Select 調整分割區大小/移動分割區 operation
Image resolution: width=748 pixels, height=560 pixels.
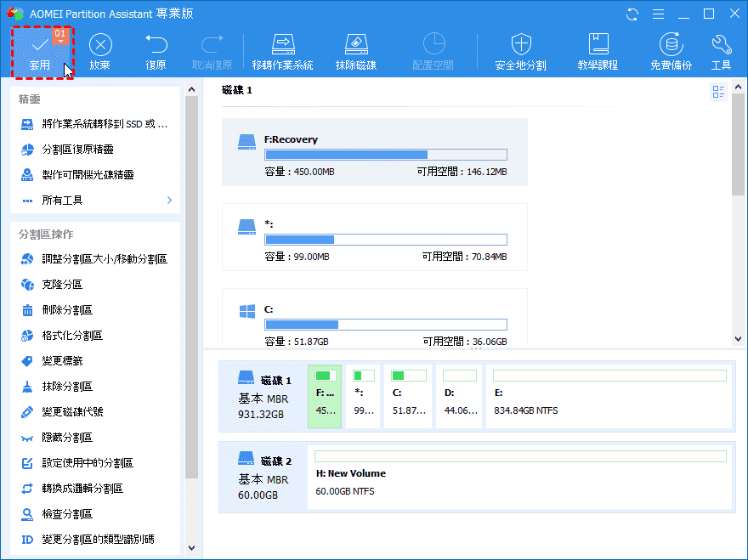click(x=94, y=259)
